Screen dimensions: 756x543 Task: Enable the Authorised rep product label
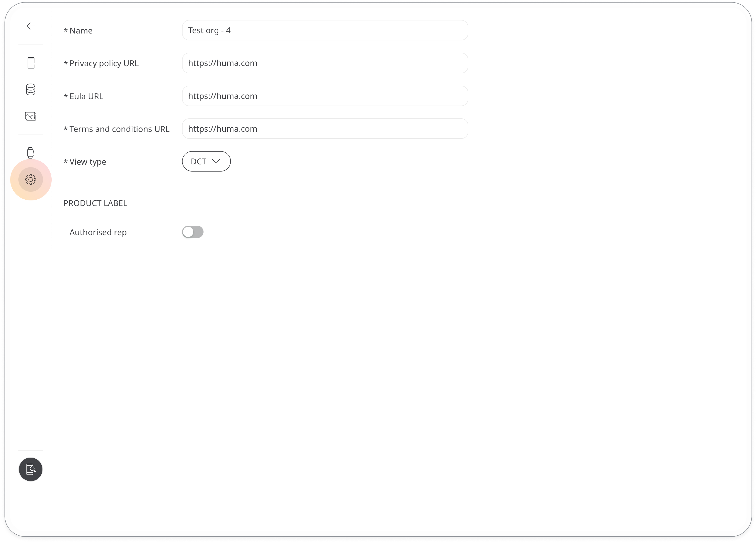[x=193, y=232]
